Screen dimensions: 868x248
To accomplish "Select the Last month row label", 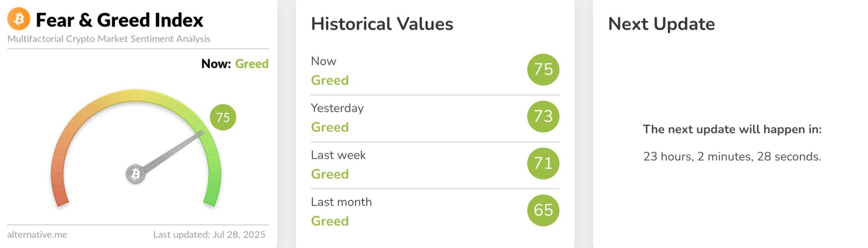I will coord(341,202).
